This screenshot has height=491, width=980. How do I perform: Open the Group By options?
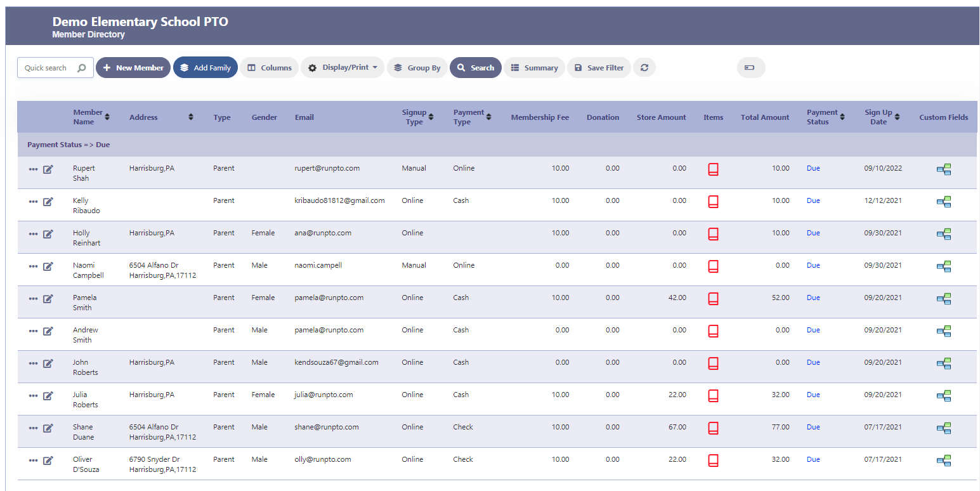(417, 68)
